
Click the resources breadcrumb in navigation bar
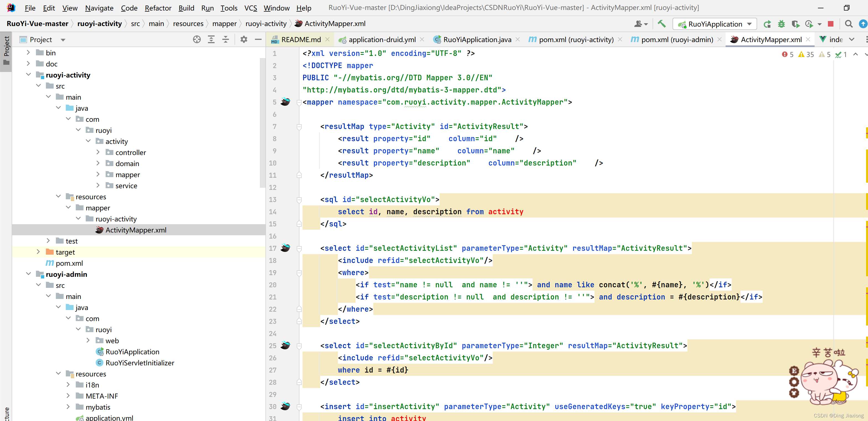tap(188, 24)
